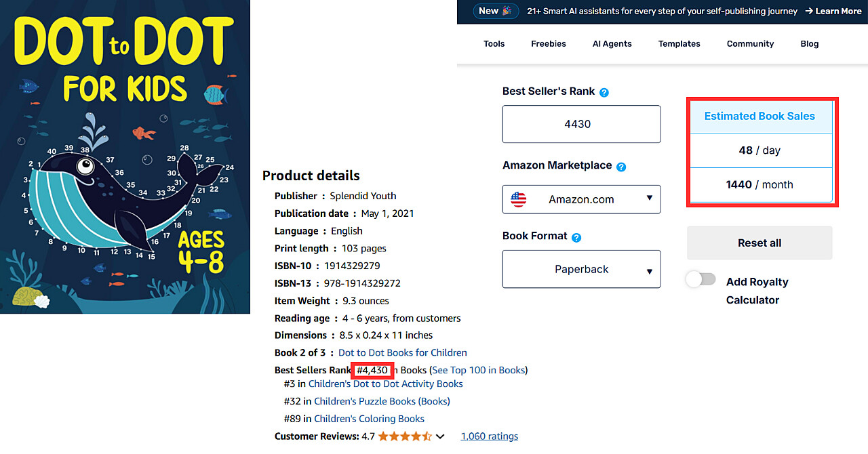Click the US flag marketplace icon

click(x=518, y=199)
